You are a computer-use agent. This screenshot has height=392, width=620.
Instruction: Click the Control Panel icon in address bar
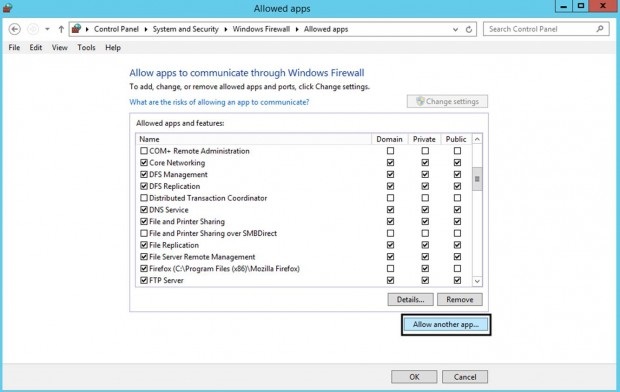[77, 29]
